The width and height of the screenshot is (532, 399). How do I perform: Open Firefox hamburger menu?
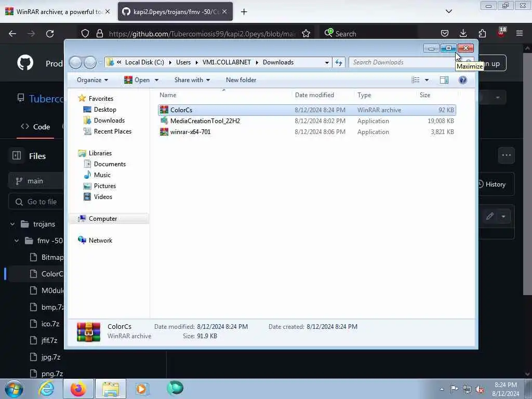coord(520,34)
